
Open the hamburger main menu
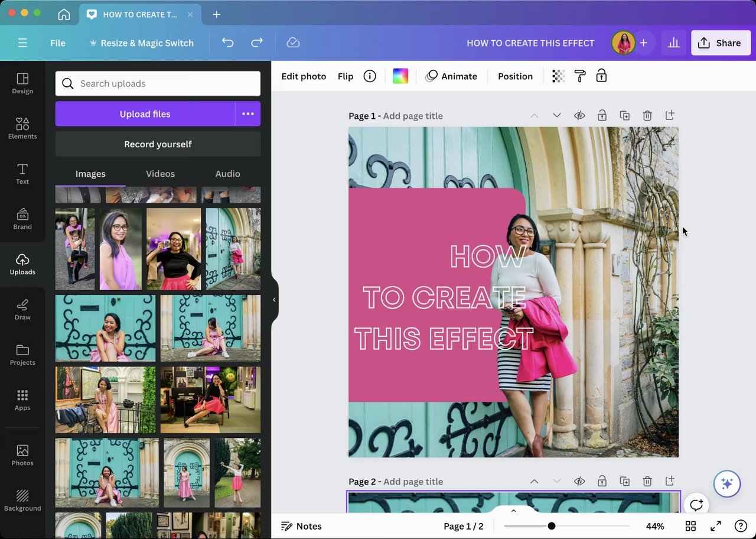tap(22, 43)
